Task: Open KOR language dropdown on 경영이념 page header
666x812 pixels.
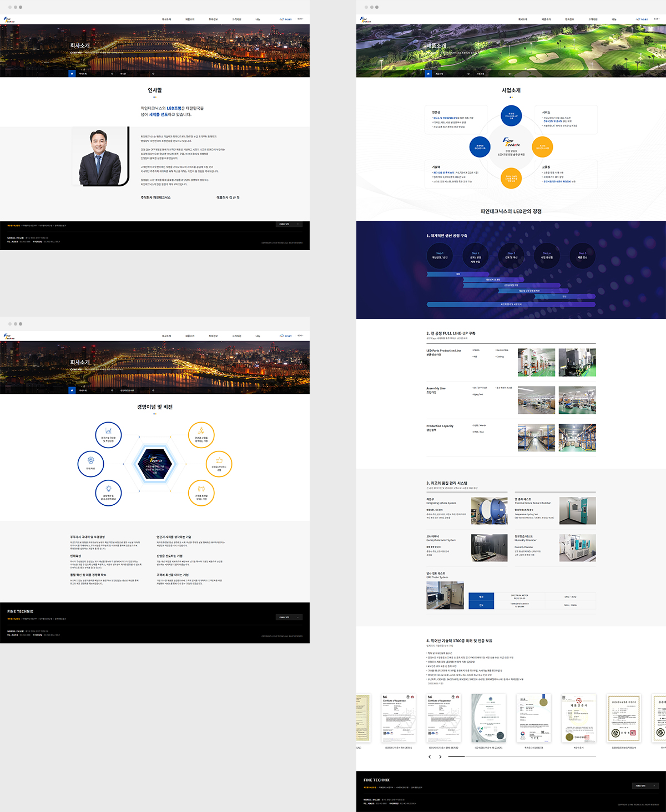Action: coord(300,336)
